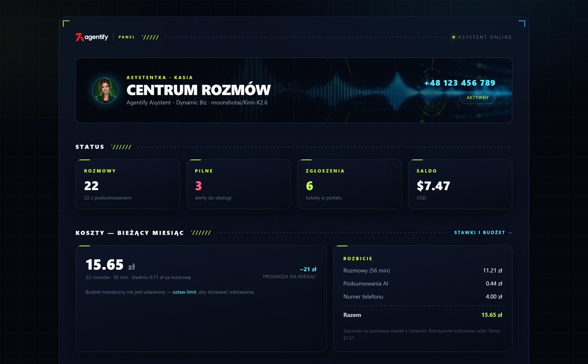Click the 15.65 zł monthly cost total
Image resolution: width=588 pixels, height=364 pixels.
click(x=110, y=265)
